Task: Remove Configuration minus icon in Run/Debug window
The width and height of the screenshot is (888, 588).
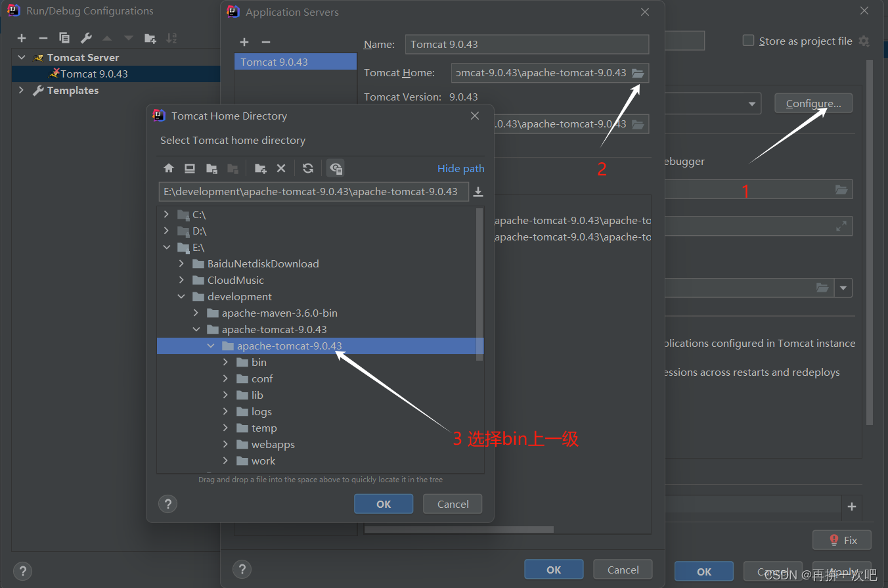Action: coord(43,38)
